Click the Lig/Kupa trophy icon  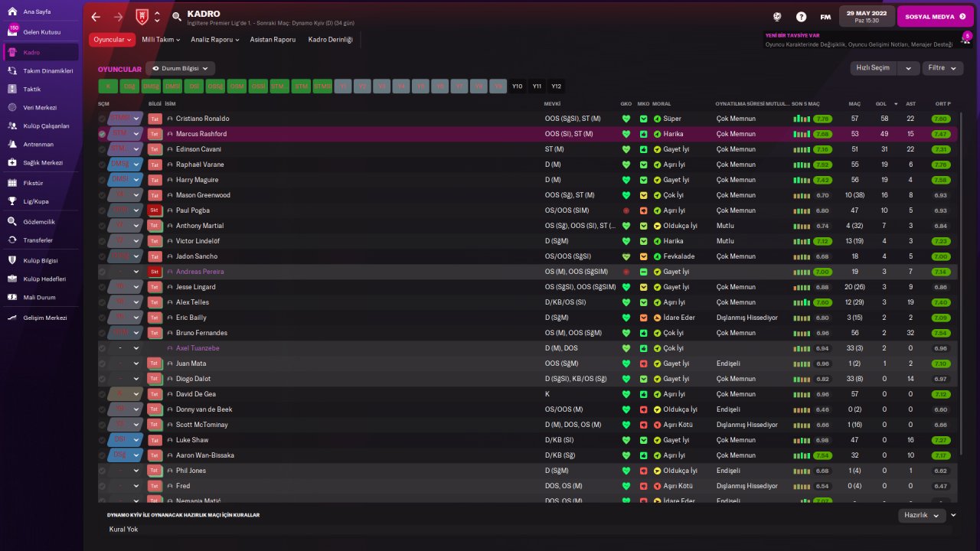pyautogui.click(x=12, y=201)
